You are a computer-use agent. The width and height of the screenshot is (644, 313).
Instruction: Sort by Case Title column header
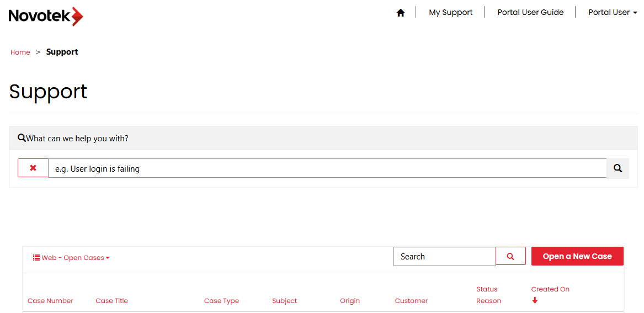click(x=111, y=301)
